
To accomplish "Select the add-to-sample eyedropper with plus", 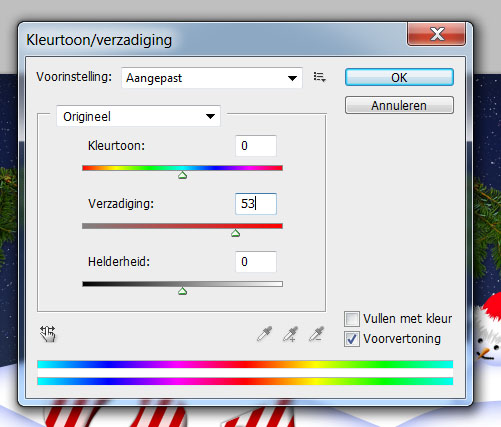I will (x=290, y=334).
